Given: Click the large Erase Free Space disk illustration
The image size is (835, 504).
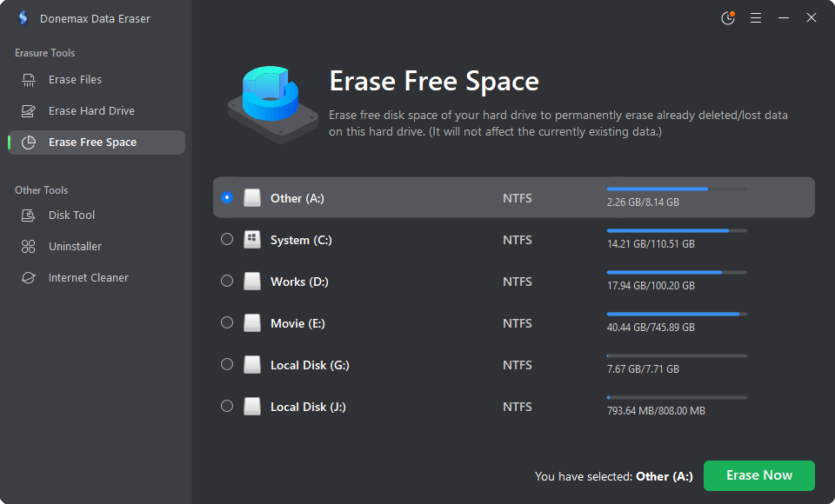Looking at the screenshot, I should pos(272,104).
